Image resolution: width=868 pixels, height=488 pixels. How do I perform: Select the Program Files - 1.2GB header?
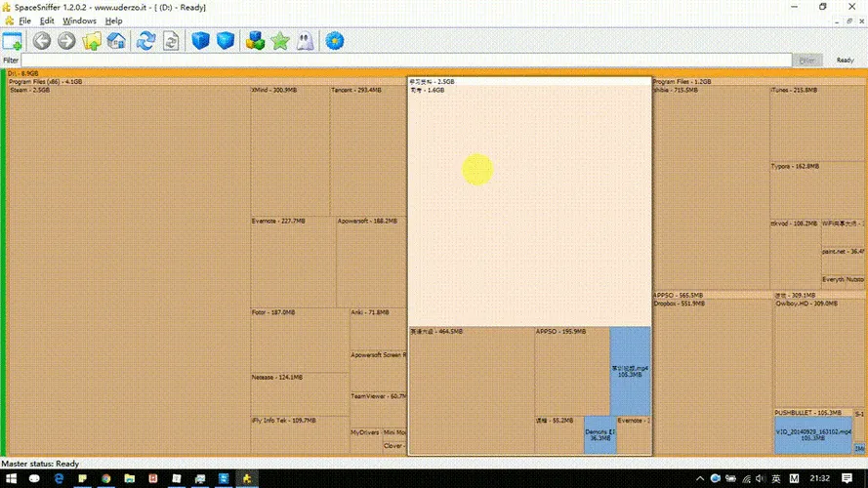759,81
